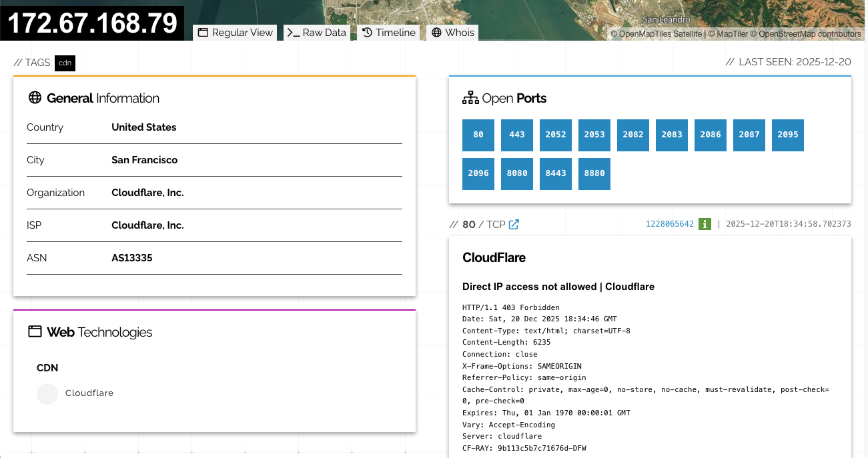Select open port 80
Image resolution: width=868 pixels, height=458 pixels.
478,135
